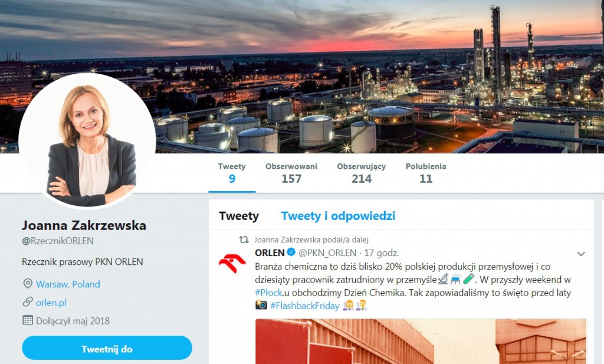Open the #Płock hashtag
Screen dimensions: 604x364
[269, 293]
